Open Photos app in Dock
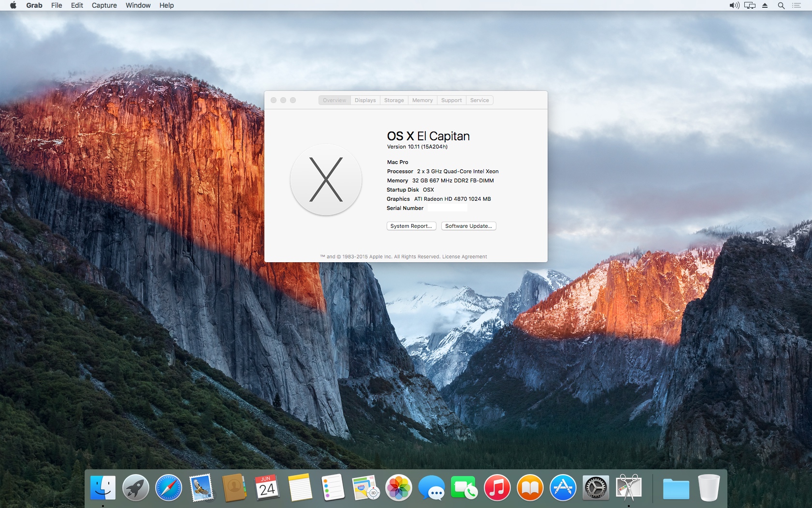Viewport: 812px width, 508px height. pyautogui.click(x=399, y=487)
